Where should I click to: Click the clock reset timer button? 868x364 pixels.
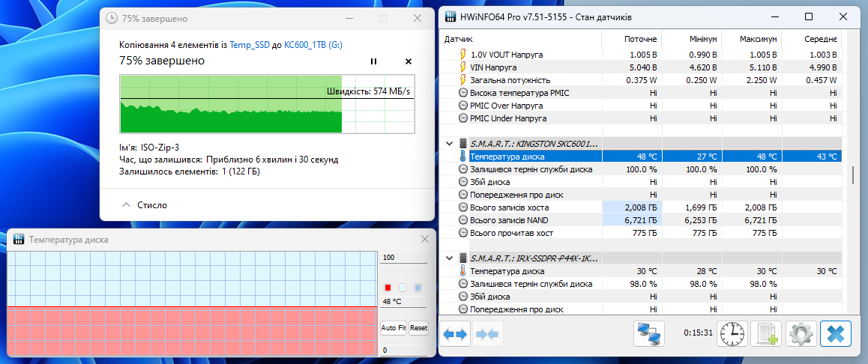(732, 334)
